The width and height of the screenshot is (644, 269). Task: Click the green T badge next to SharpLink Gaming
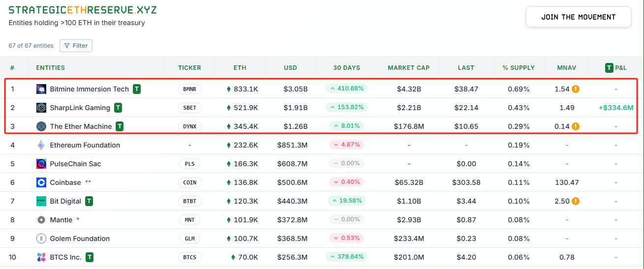coord(118,108)
